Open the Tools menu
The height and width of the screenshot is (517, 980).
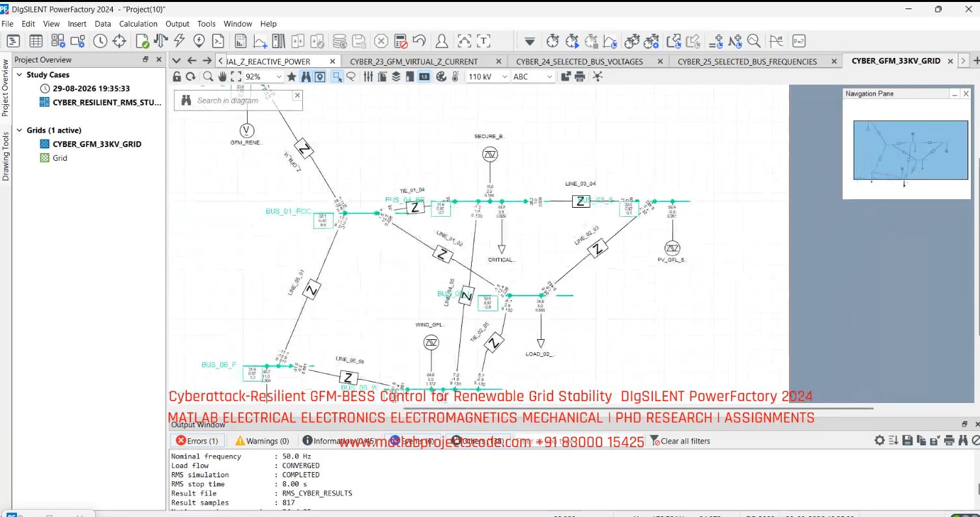[207, 23]
